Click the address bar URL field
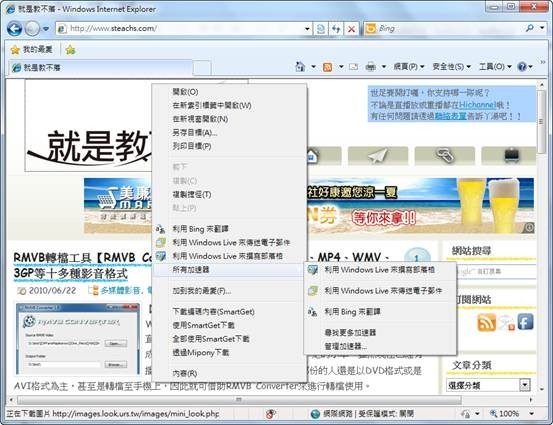The image size is (553, 425). 180,28
